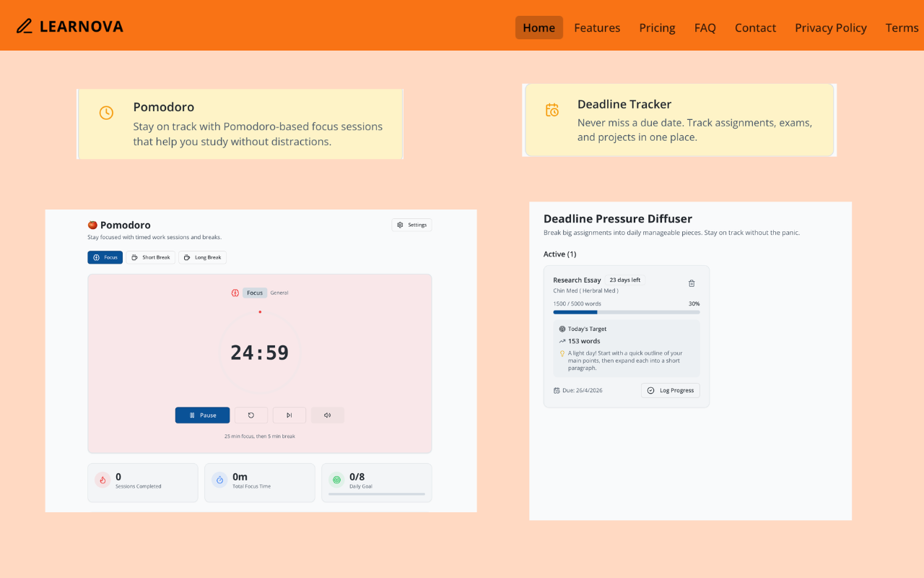Click the calendar icon beside Due: 26/4/2026
924x578 pixels.
[x=557, y=390]
